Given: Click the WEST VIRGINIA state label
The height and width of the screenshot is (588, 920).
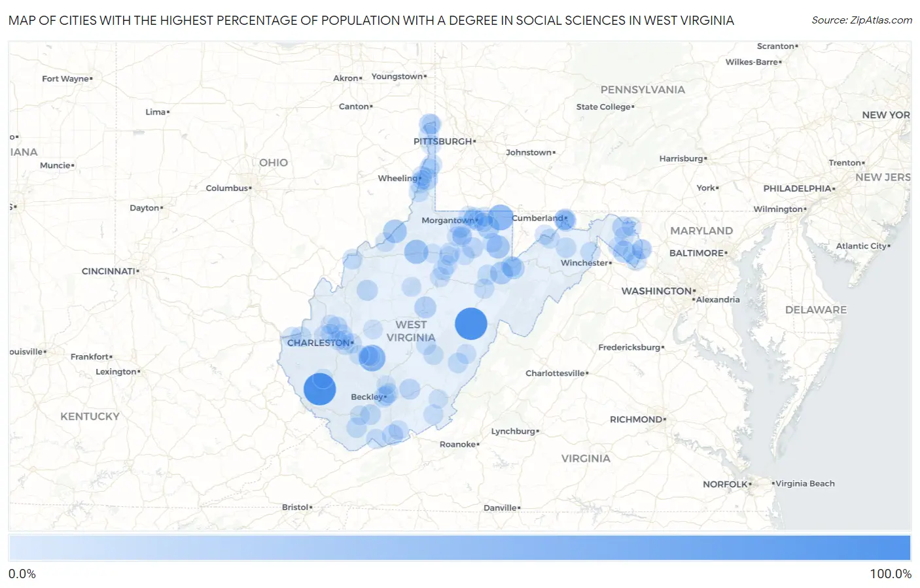Looking at the screenshot, I should coord(411,331).
